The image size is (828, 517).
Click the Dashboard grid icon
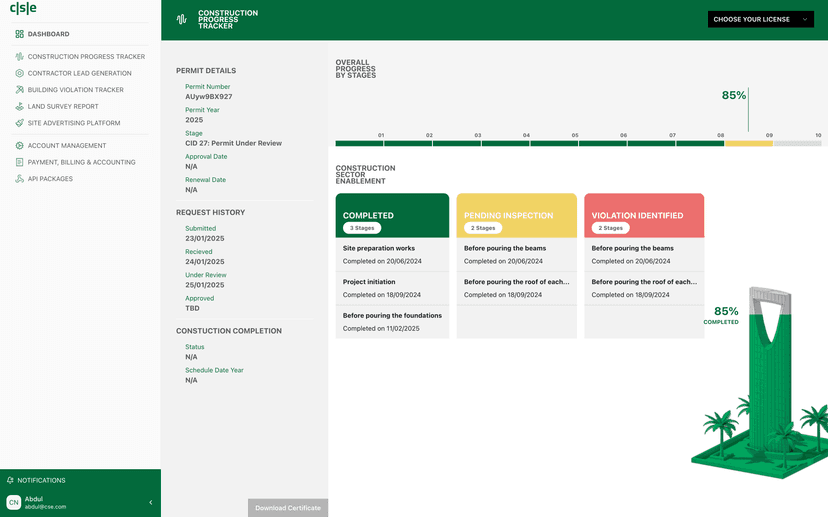(20, 34)
